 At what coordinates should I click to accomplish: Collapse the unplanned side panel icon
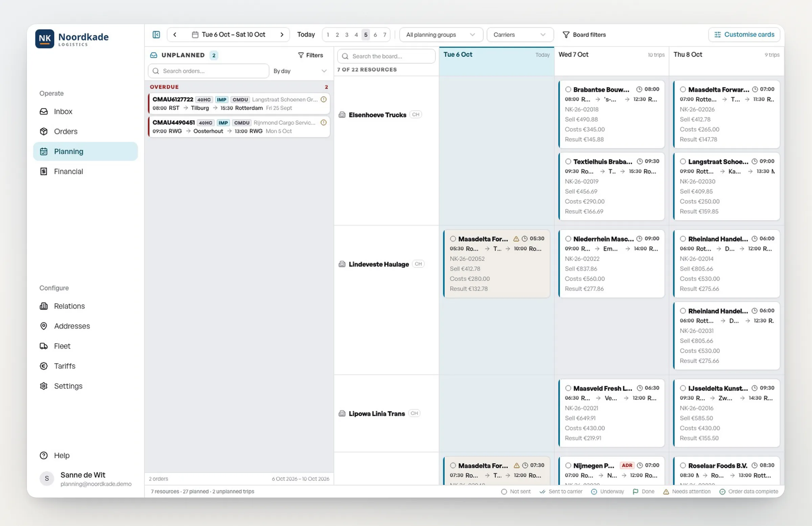click(156, 35)
